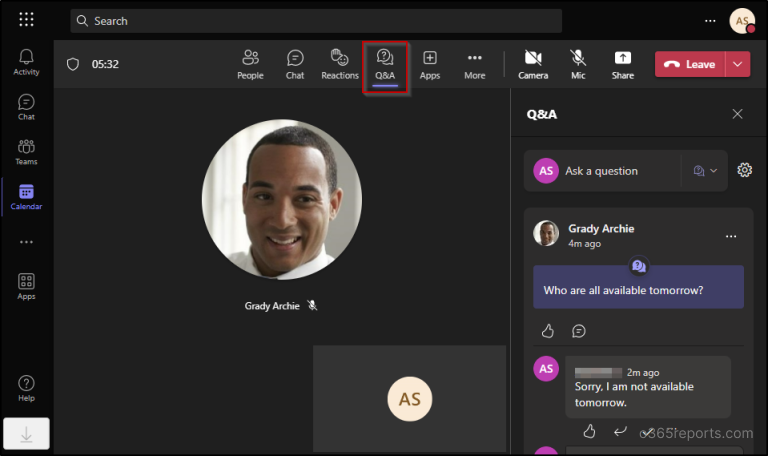Screen dimensions: 768x456
Task: Show more apps ellipsis in sidebar
Action: pos(26,242)
